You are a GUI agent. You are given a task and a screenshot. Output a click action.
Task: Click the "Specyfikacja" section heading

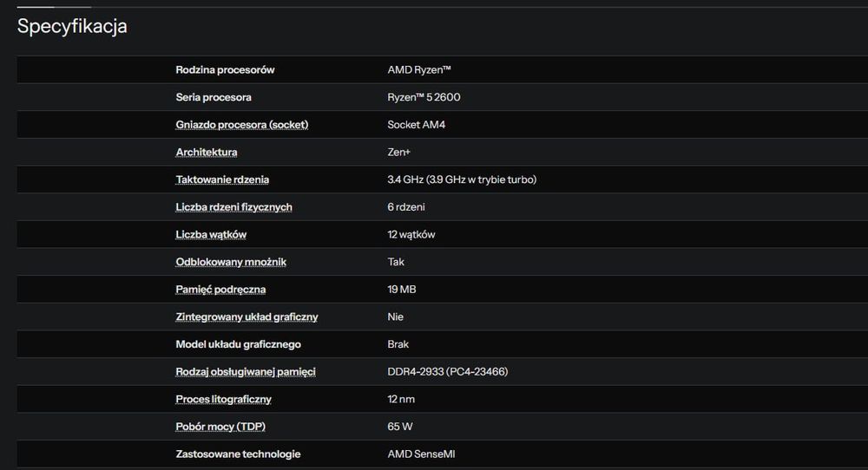click(x=72, y=26)
